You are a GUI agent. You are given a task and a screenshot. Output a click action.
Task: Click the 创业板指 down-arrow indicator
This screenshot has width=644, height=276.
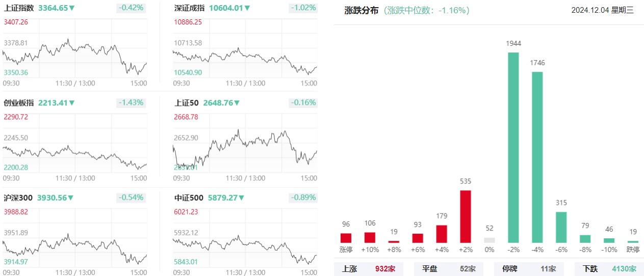[x=72, y=103]
